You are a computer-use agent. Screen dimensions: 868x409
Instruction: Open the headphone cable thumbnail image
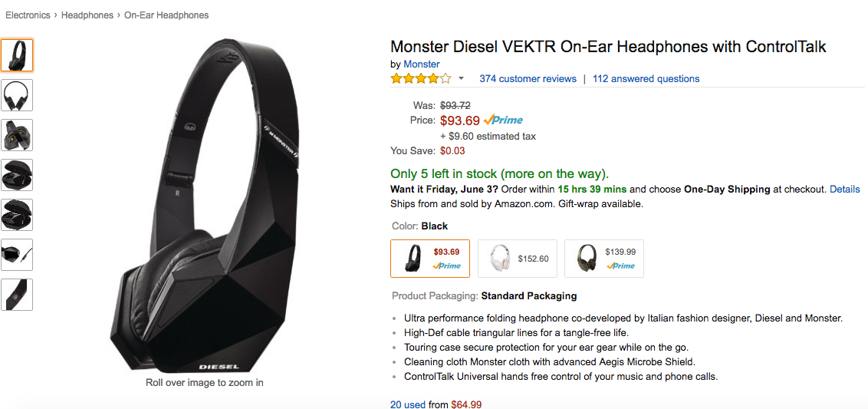tap(17, 255)
